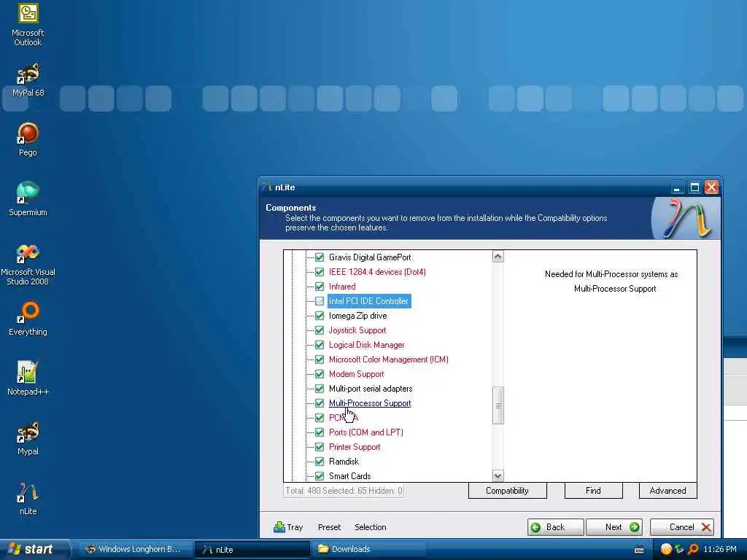The image size is (747, 560).
Task: Toggle the Infrared checkbox
Action: [x=320, y=287]
